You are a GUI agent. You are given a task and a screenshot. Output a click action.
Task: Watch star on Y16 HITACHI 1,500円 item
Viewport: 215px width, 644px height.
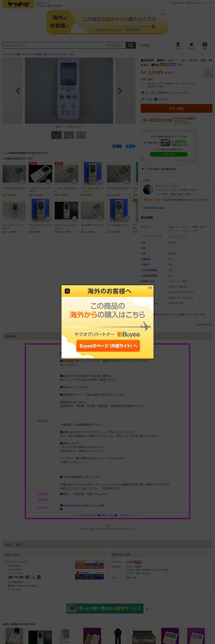point(22,182)
